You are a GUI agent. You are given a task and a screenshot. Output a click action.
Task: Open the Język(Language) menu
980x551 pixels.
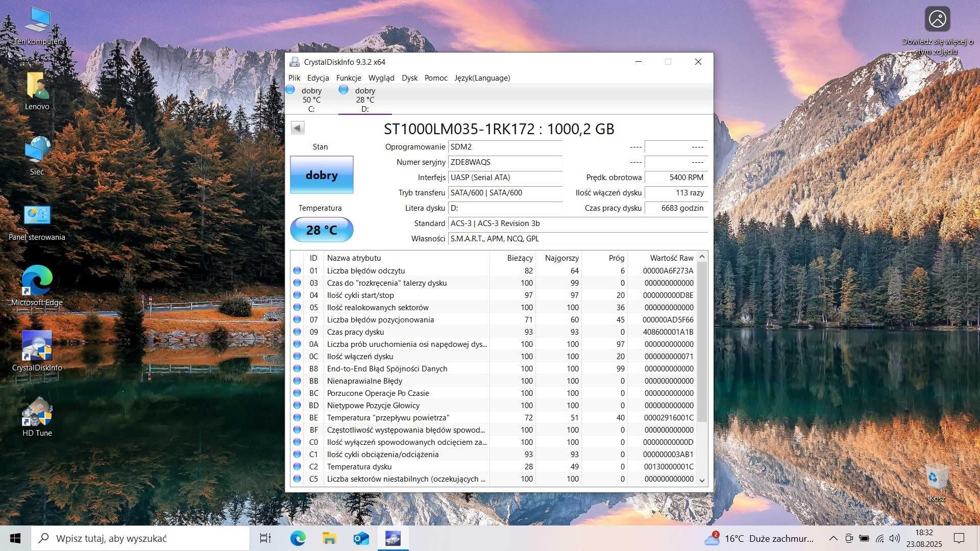click(x=482, y=78)
